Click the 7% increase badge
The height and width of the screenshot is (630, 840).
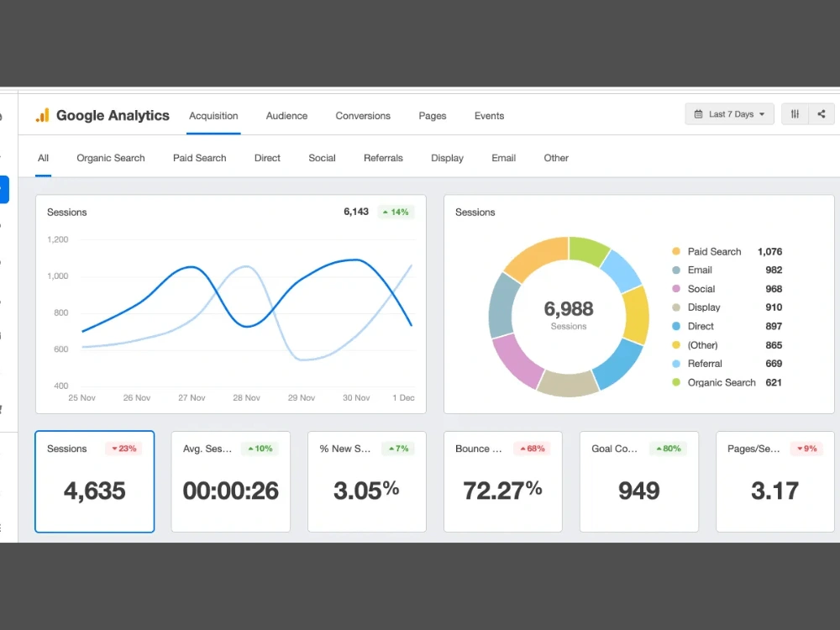click(x=398, y=449)
